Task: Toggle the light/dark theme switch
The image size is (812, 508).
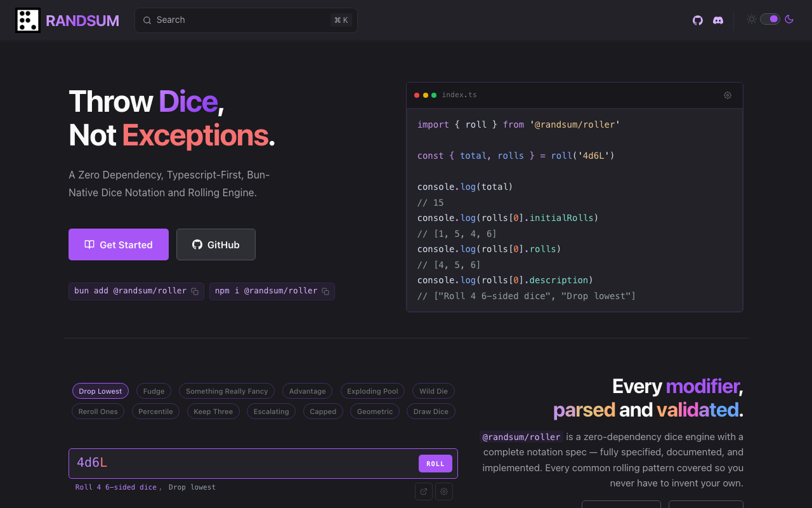Action: click(x=770, y=19)
